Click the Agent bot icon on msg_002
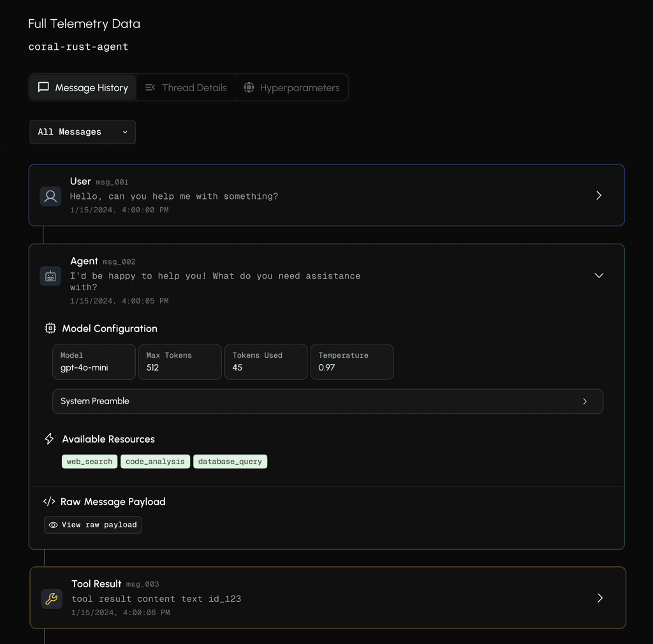Viewport: 653px width, 644px height. (x=50, y=276)
